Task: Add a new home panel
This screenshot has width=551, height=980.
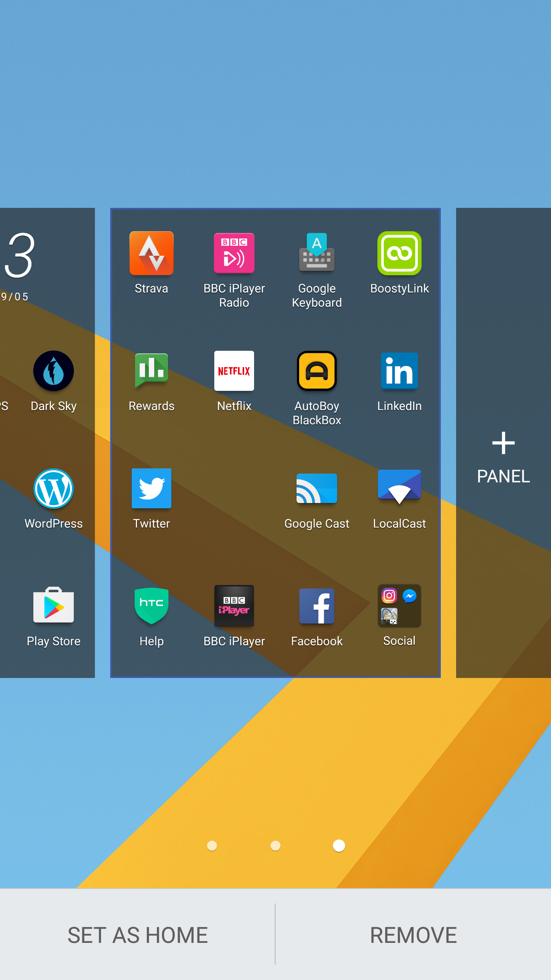Action: pyautogui.click(x=504, y=458)
